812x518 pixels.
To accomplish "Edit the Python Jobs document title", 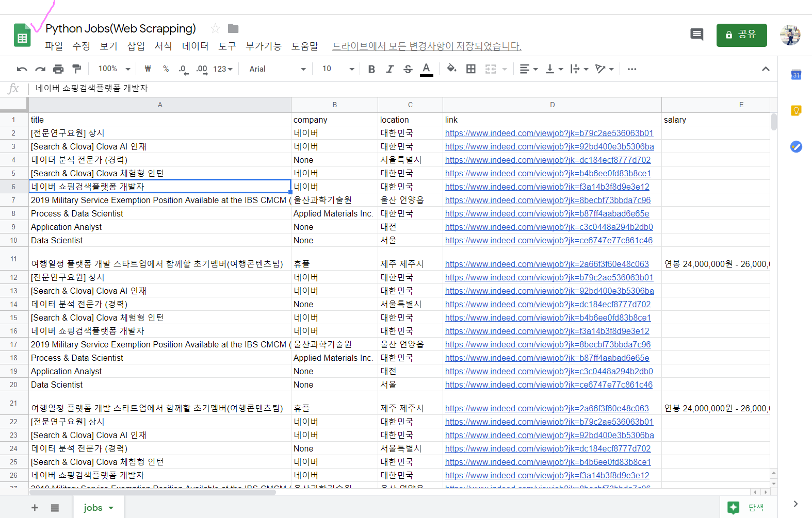I will [x=121, y=28].
